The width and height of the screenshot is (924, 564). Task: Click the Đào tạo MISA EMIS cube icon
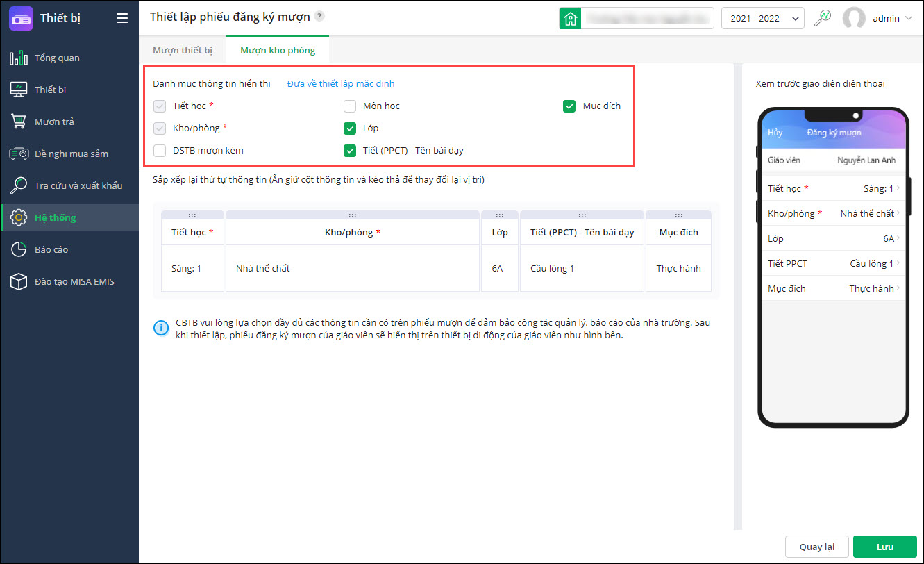click(x=18, y=281)
